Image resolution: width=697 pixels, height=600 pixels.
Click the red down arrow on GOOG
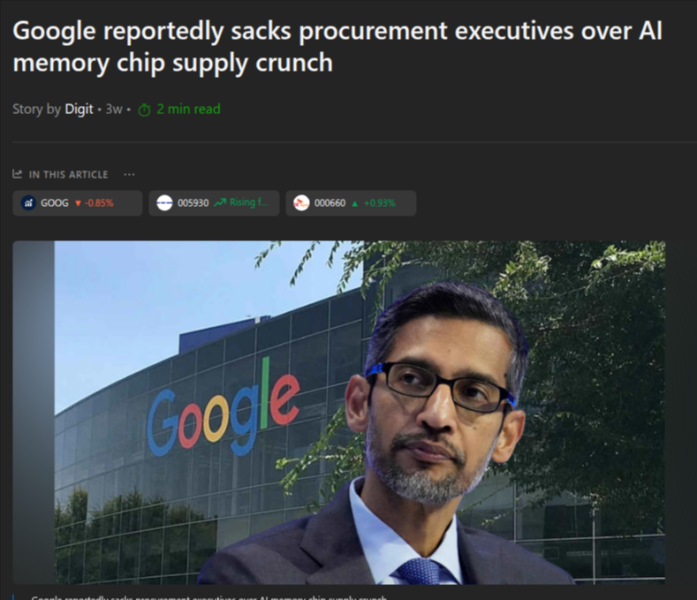point(78,204)
